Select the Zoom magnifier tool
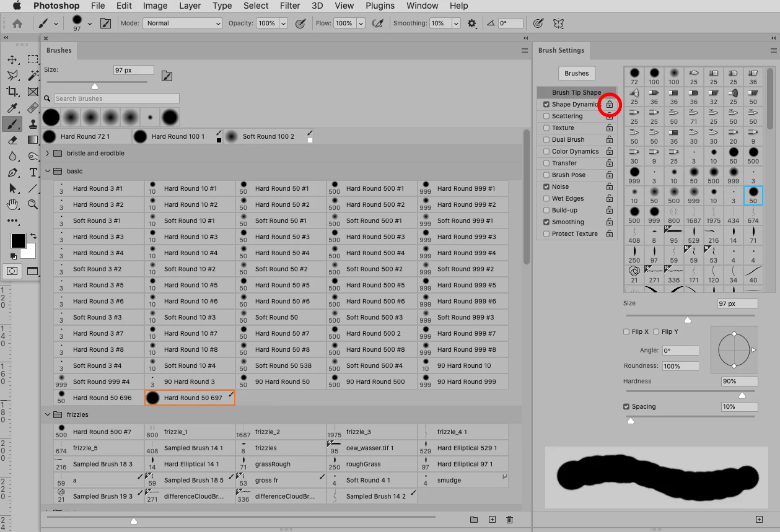 [x=32, y=204]
